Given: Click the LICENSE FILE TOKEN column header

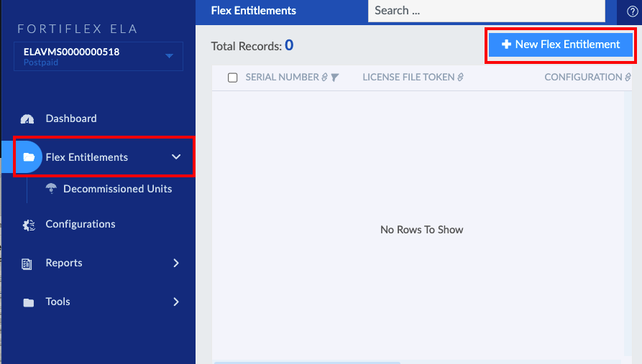Looking at the screenshot, I should [x=408, y=78].
